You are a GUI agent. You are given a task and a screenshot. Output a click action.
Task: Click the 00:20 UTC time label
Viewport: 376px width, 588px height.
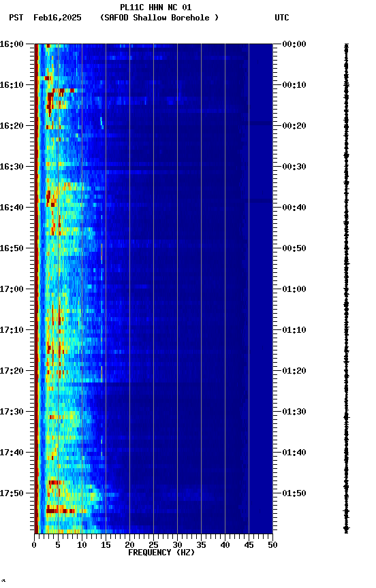[294, 126]
